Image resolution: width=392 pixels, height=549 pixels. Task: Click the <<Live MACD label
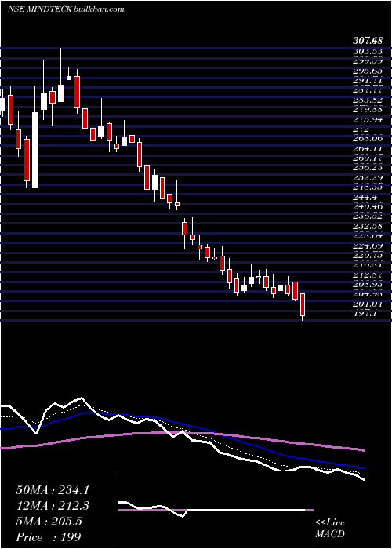click(330, 528)
